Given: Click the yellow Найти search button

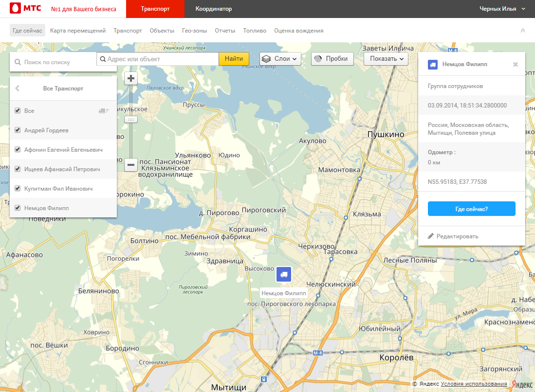Looking at the screenshot, I should click(x=234, y=59).
